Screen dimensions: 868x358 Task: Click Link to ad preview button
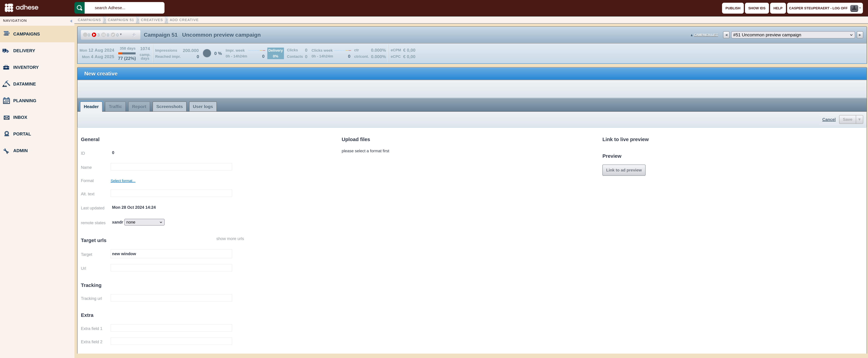point(624,170)
